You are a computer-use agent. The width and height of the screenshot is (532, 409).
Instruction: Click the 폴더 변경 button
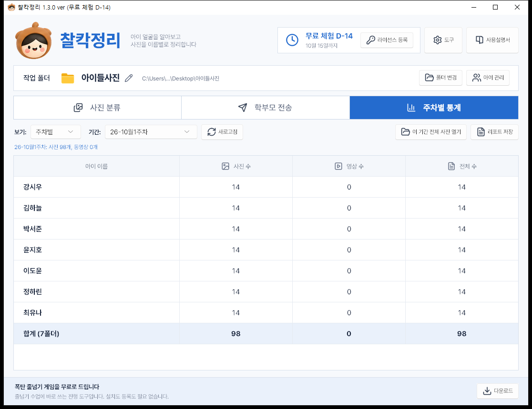pyautogui.click(x=440, y=78)
